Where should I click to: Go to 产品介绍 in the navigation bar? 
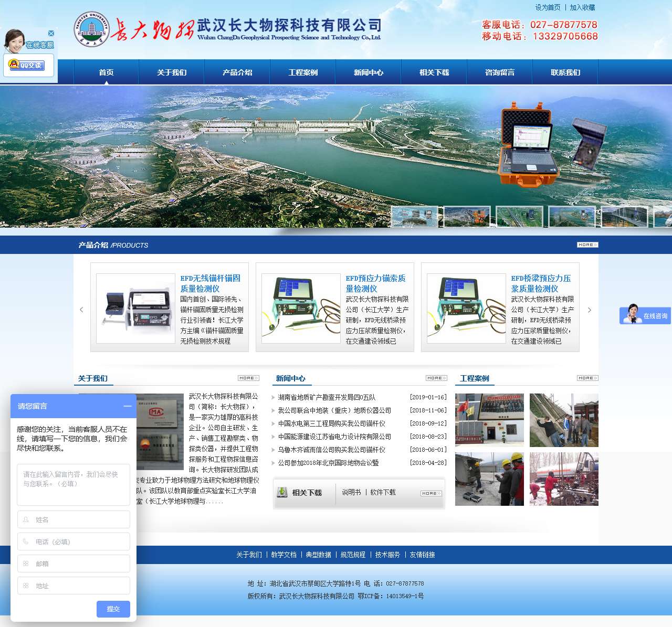click(237, 72)
